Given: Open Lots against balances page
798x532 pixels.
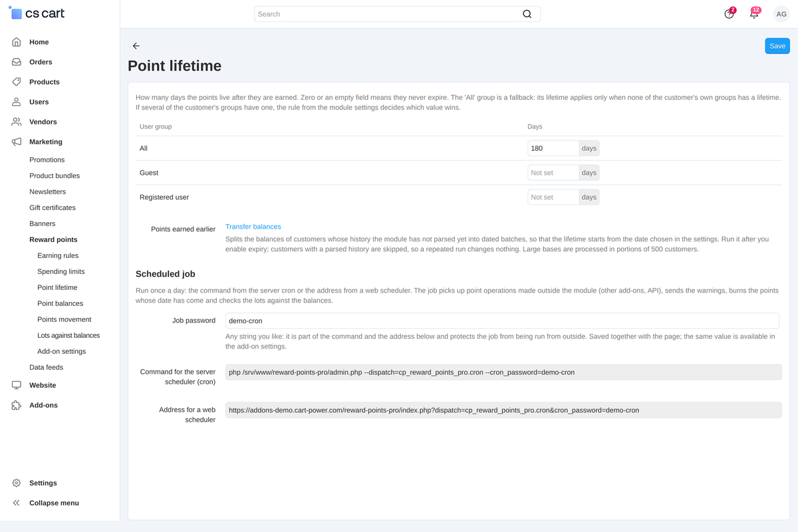Looking at the screenshot, I should tap(68, 335).
